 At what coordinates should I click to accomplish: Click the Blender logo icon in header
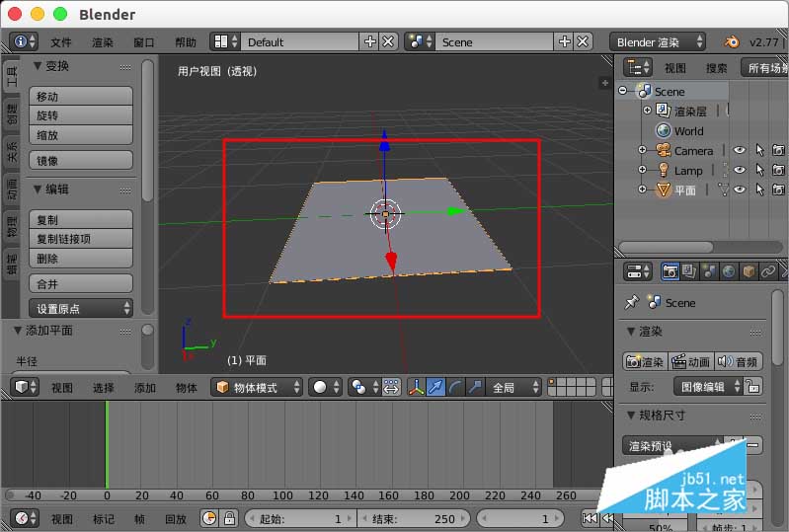[x=732, y=41]
